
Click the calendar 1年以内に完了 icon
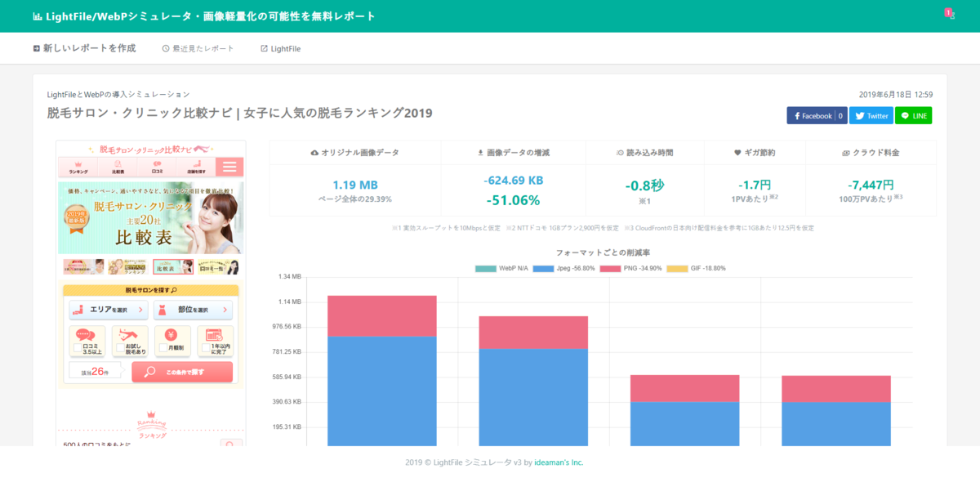click(x=215, y=334)
